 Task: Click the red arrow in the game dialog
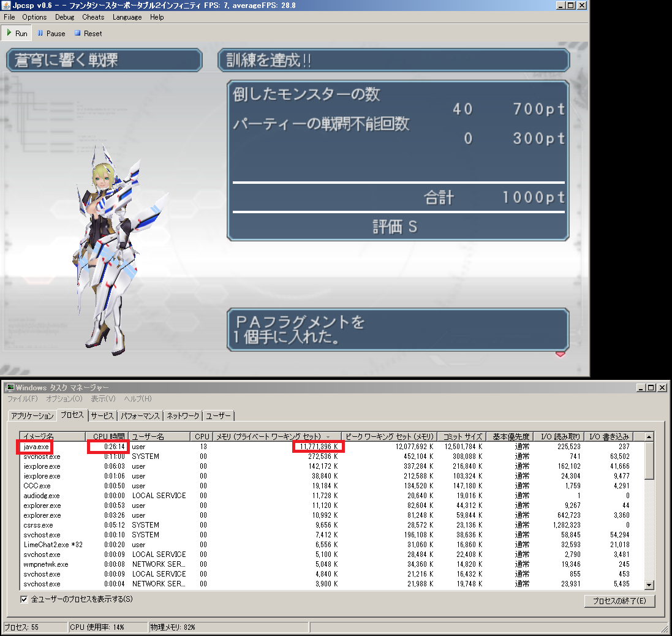[559, 354]
